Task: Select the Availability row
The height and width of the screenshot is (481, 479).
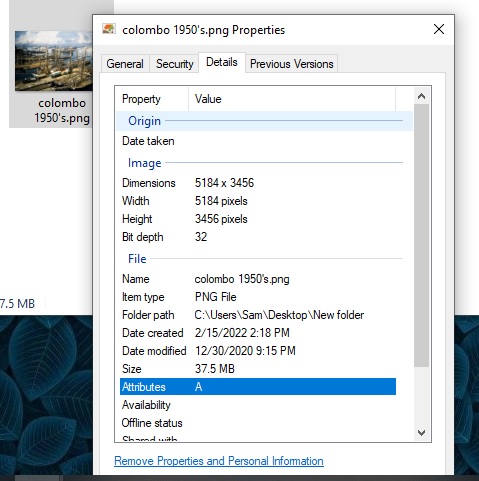Action: click(258, 405)
